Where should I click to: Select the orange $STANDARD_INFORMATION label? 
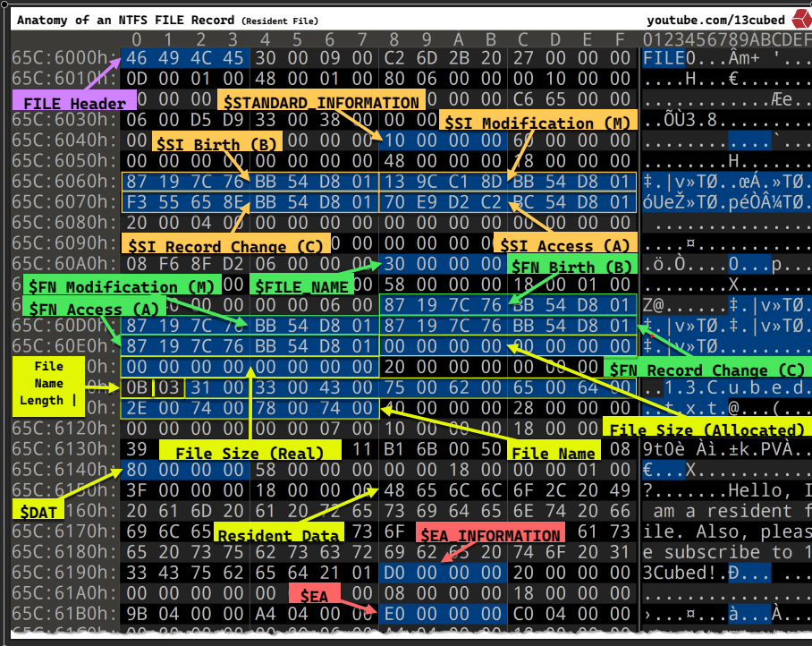[x=321, y=102]
